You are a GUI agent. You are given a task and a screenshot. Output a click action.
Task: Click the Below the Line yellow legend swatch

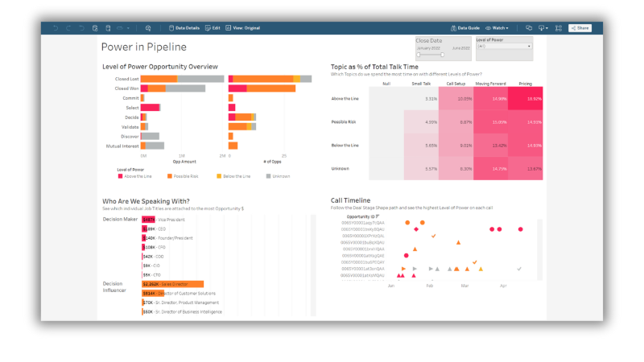point(219,176)
